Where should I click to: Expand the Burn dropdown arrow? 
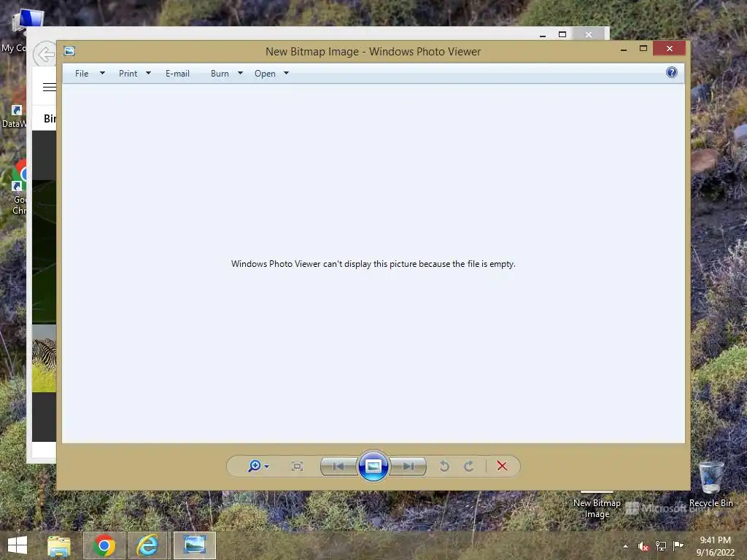click(x=240, y=74)
